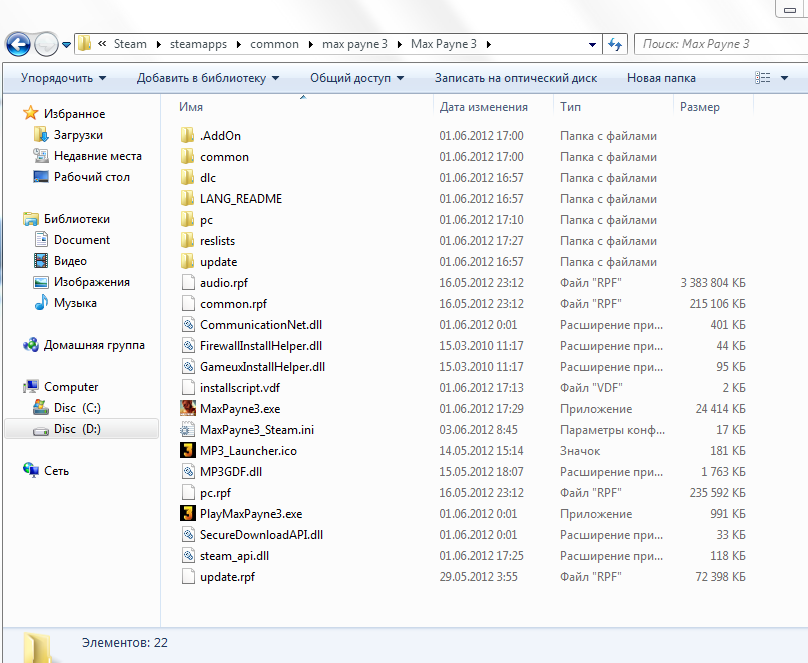Select MP3_Launcher.ico icon file
This screenshot has width=808, height=663.
click(x=188, y=451)
